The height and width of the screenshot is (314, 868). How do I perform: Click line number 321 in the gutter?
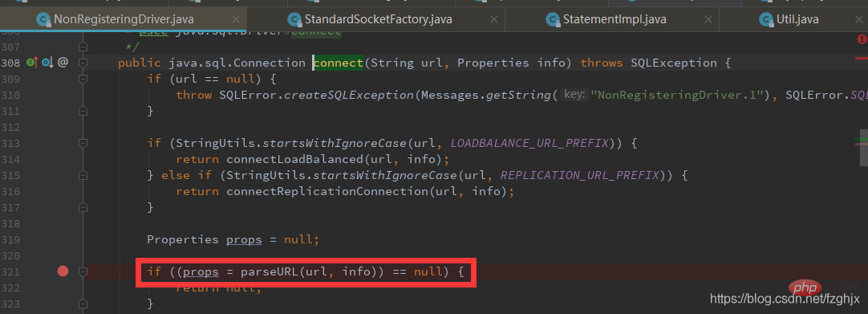point(10,271)
